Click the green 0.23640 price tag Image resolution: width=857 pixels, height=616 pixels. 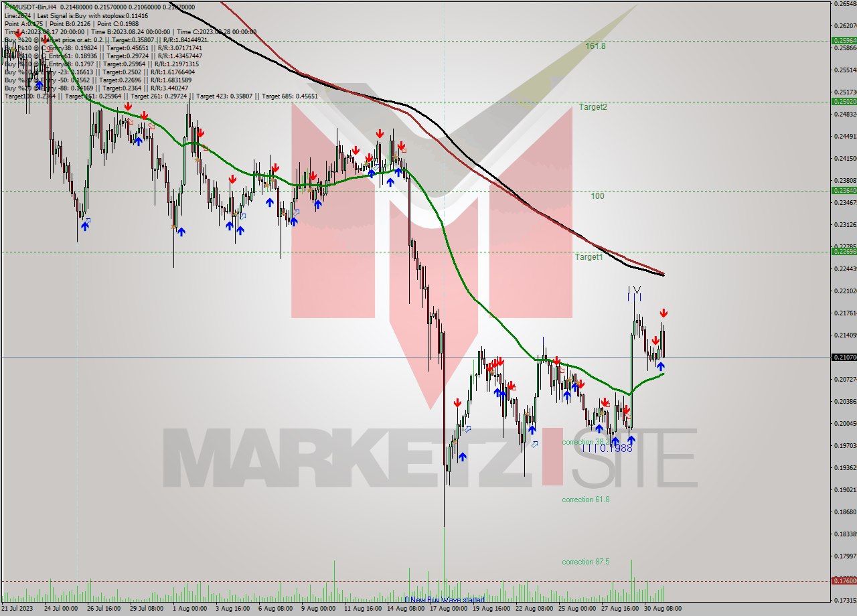844,190
